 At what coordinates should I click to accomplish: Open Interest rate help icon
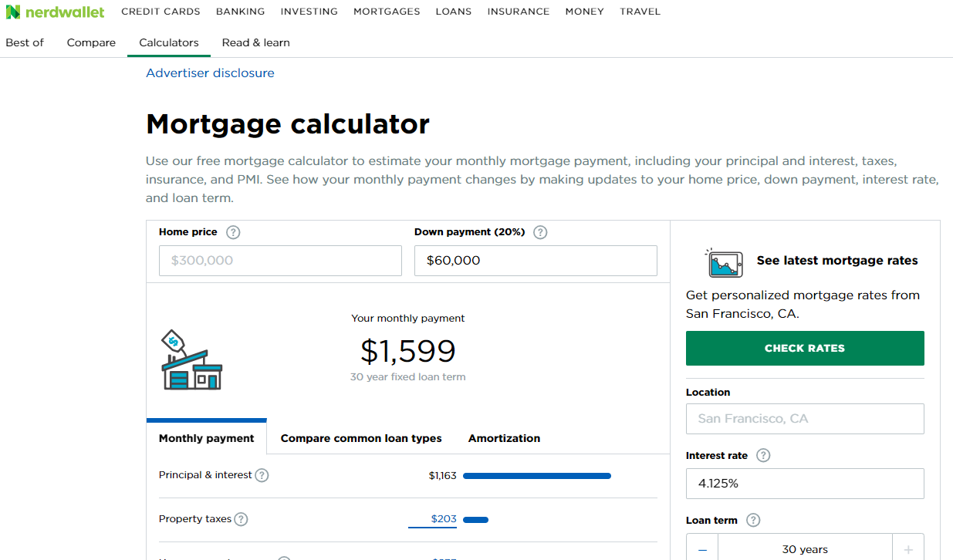pos(763,455)
